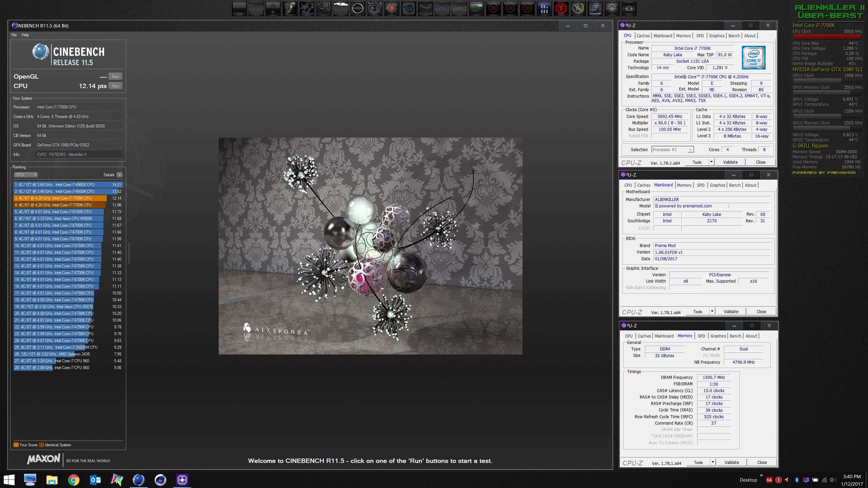Select ranking row 2 i7-4930K CPU
The image size is (868, 488).
tap(68, 191)
